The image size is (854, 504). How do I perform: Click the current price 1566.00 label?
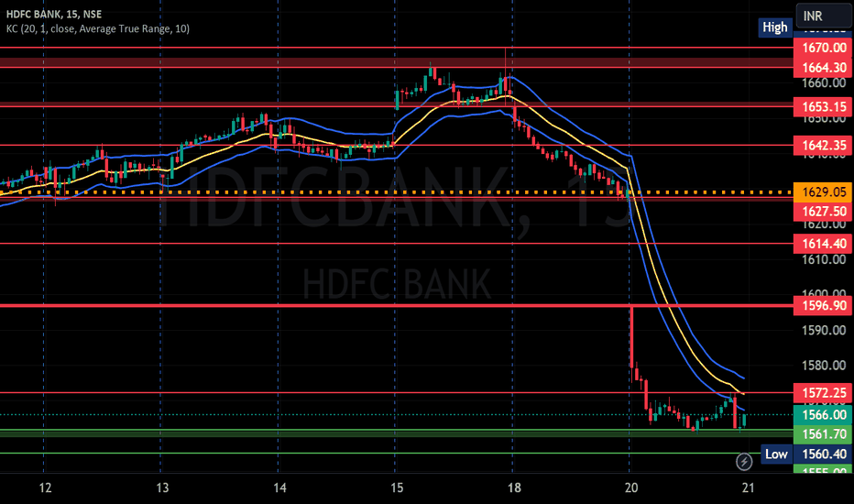click(x=824, y=414)
